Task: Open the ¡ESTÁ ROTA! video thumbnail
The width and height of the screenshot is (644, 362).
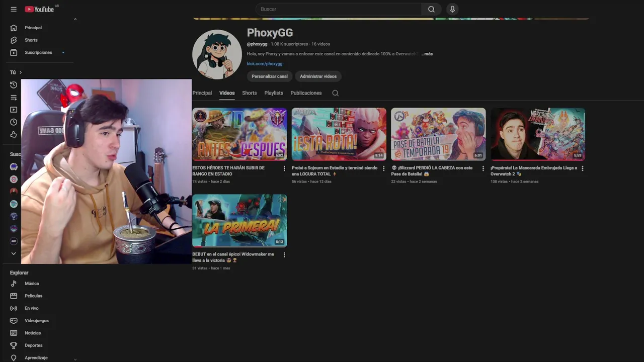Action: pos(339,134)
